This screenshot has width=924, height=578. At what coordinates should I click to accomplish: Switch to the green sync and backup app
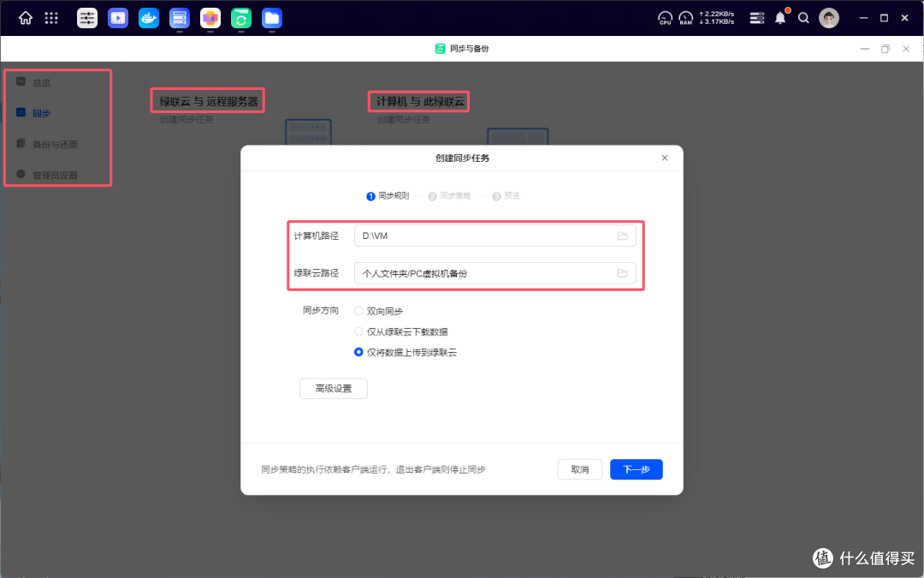[241, 18]
